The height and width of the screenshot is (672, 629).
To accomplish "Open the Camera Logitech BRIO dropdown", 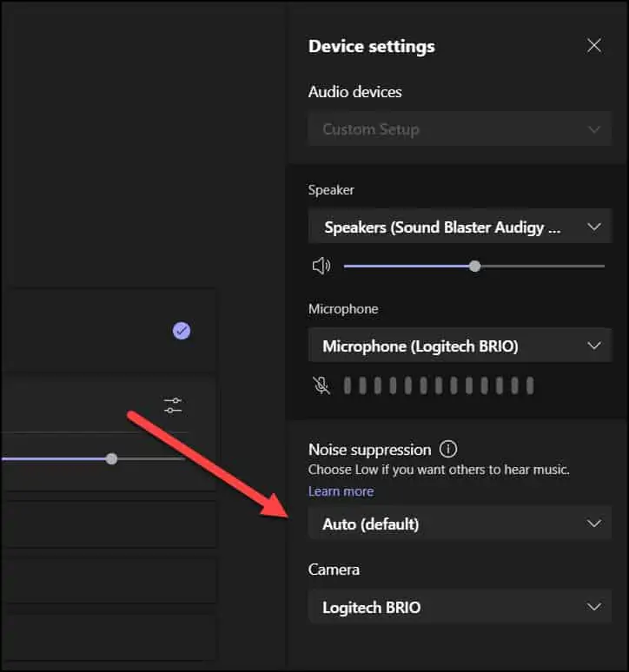I will [460, 608].
